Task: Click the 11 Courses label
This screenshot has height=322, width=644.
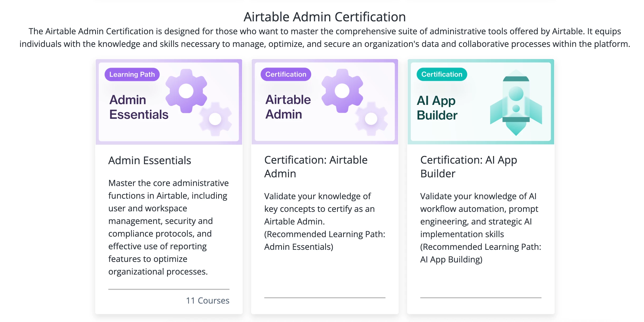Action: coord(208,300)
